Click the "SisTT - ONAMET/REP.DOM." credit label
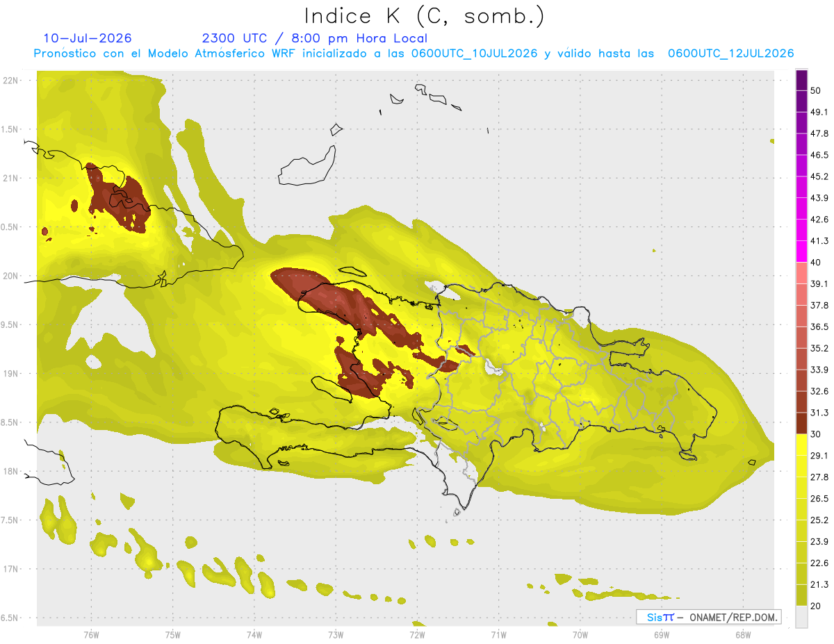 pyautogui.click(x=708, y=617)
